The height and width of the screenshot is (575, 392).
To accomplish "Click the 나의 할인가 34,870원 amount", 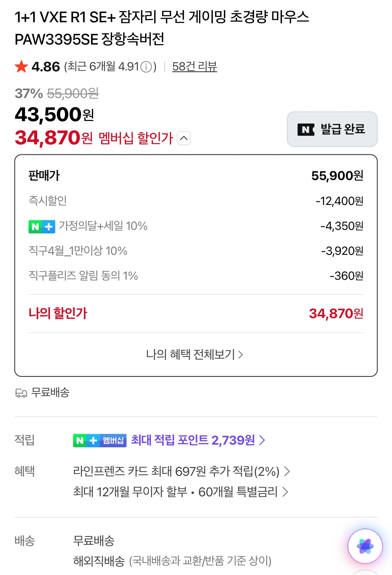I will pyautogui.click(x=336, y=314).
